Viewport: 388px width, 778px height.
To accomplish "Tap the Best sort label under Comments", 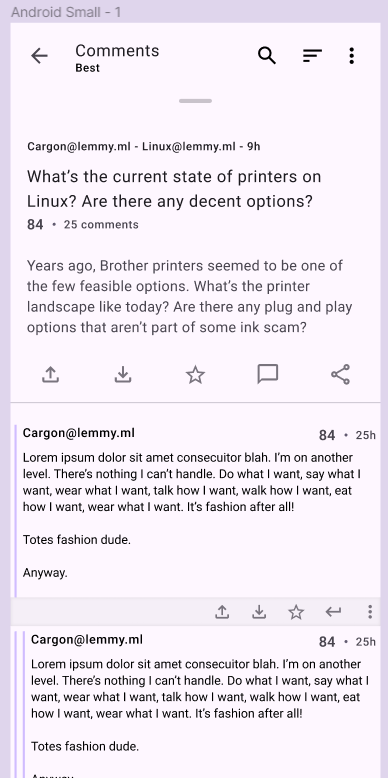I will [87, 68].
